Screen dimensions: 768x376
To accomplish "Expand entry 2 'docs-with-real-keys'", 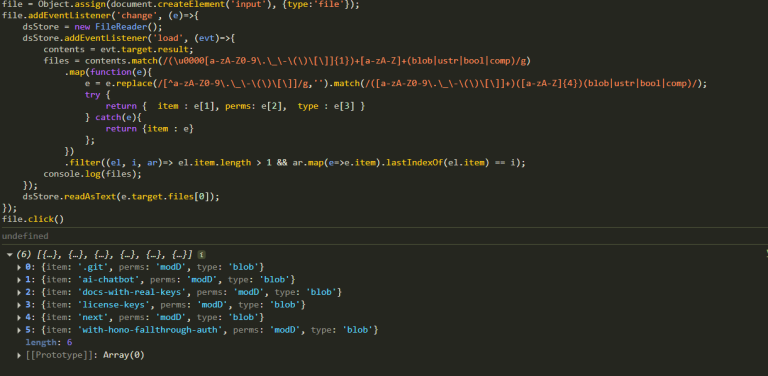I will pyautogui.click(x=19, y=292).
